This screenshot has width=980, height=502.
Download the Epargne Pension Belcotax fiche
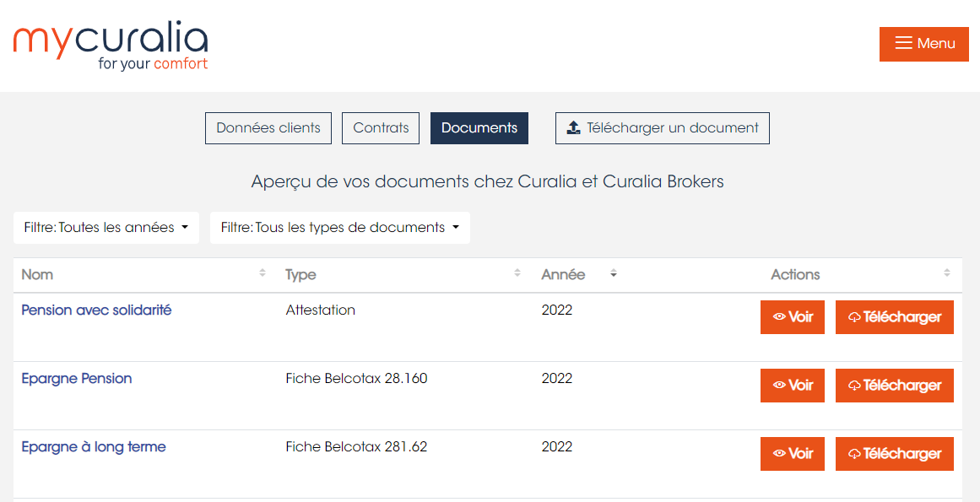pyautogui.click(x=895, y=386)
